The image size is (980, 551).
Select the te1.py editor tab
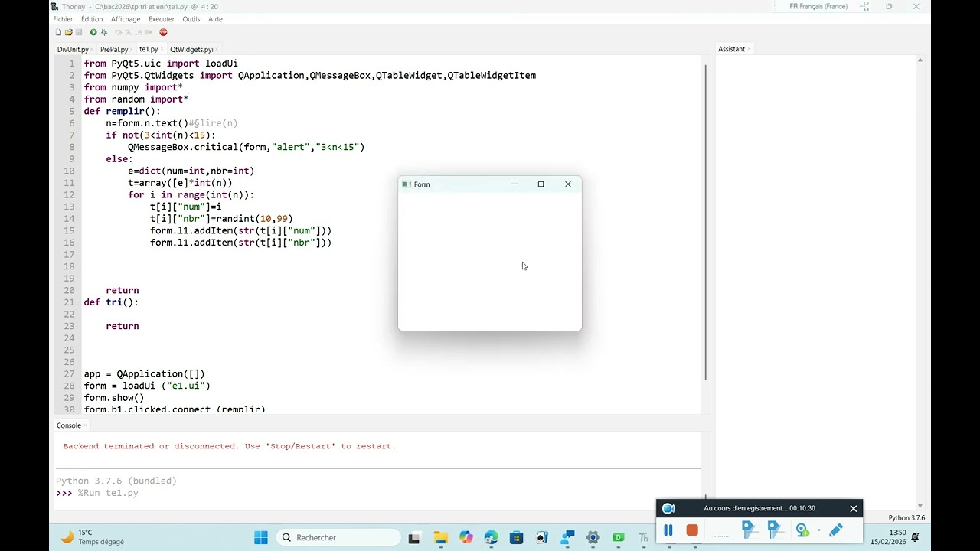(x=149, y=49)
